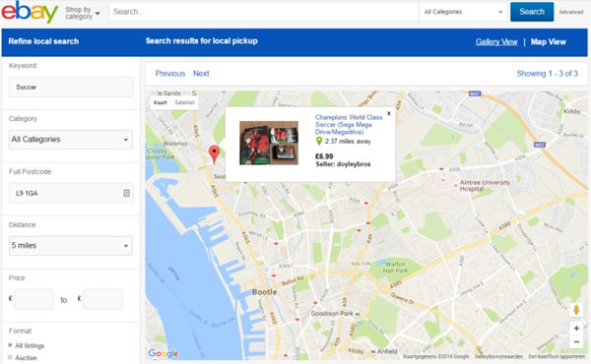This screenshot has height=364, width=591.
Task: Click Refine local search heading
Action: 43,41
